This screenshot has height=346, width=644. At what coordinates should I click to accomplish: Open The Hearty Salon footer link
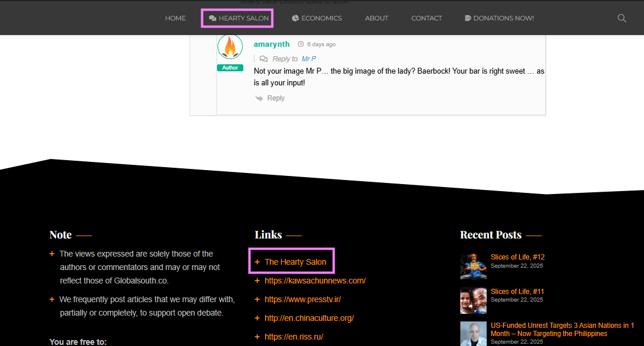pos(295,262)
